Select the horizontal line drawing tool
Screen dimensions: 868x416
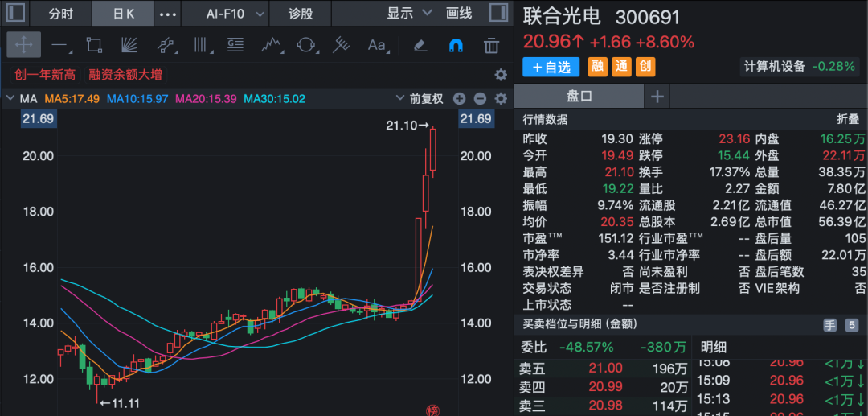coord(59,45)
